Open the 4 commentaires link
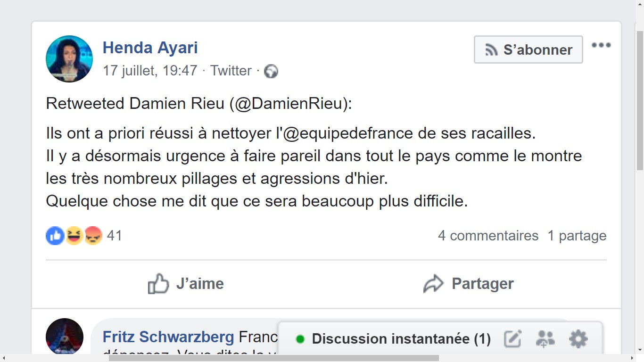This screenshot has height=362, width=644. (x=488, y=236)
